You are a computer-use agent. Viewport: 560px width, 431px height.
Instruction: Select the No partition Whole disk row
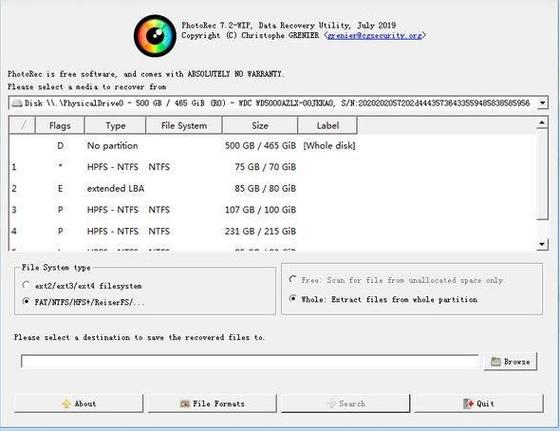click(273, 146)
